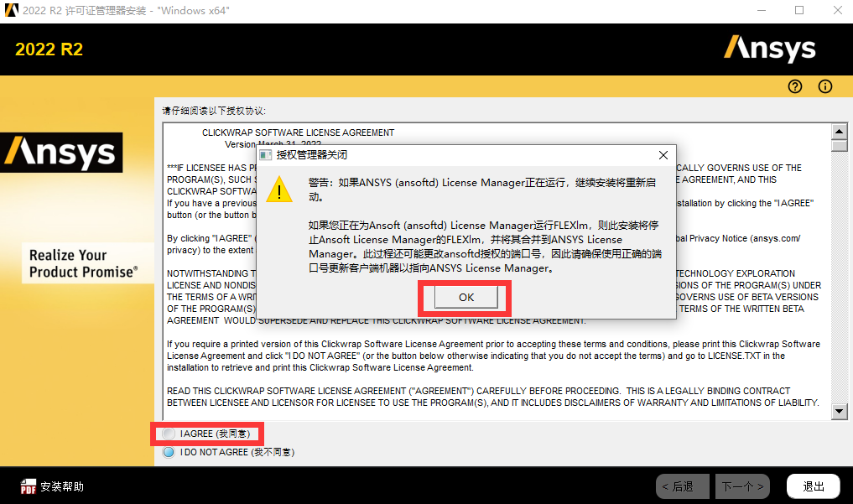Click the 'If you require a printed version' paragraph
The height and width of the screenshot is (504, 853).
click(493, 356)
